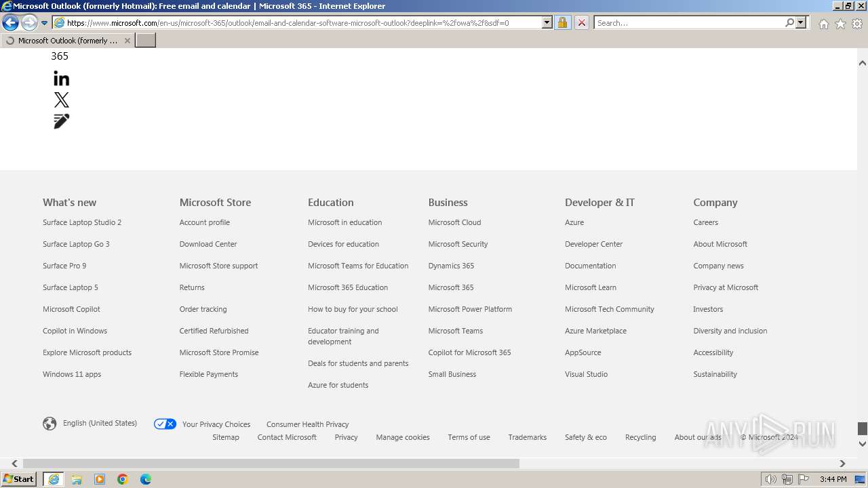The height and width of the screenshot is (488, 868).
Task: Open Surface Laptop Studio 2 link
Action: (x=82, y=222)
